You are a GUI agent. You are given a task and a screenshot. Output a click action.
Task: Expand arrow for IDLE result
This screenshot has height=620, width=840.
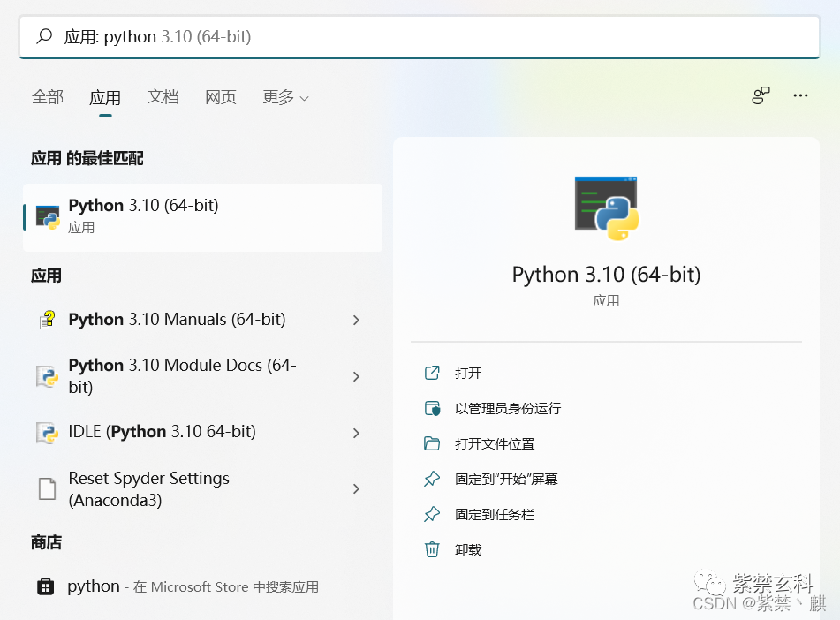click(356, 433)
